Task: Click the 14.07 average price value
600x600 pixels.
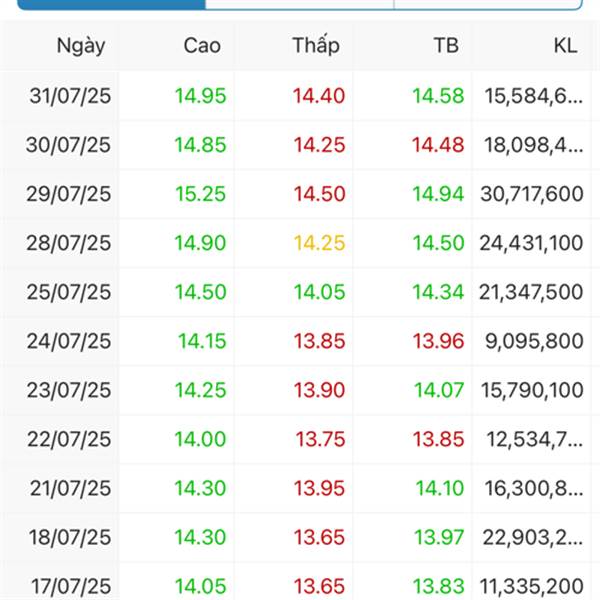Action: coord(439,390)
